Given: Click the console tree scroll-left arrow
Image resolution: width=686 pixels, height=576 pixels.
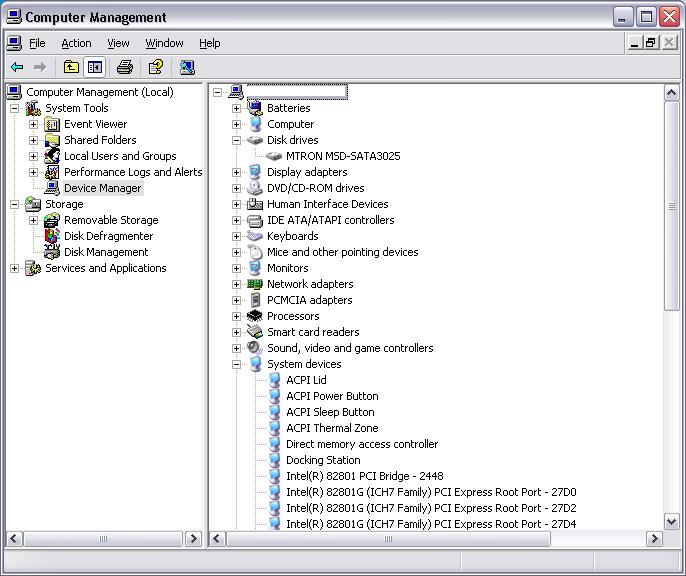Looking at the screenshot, I should pos(14,539).
